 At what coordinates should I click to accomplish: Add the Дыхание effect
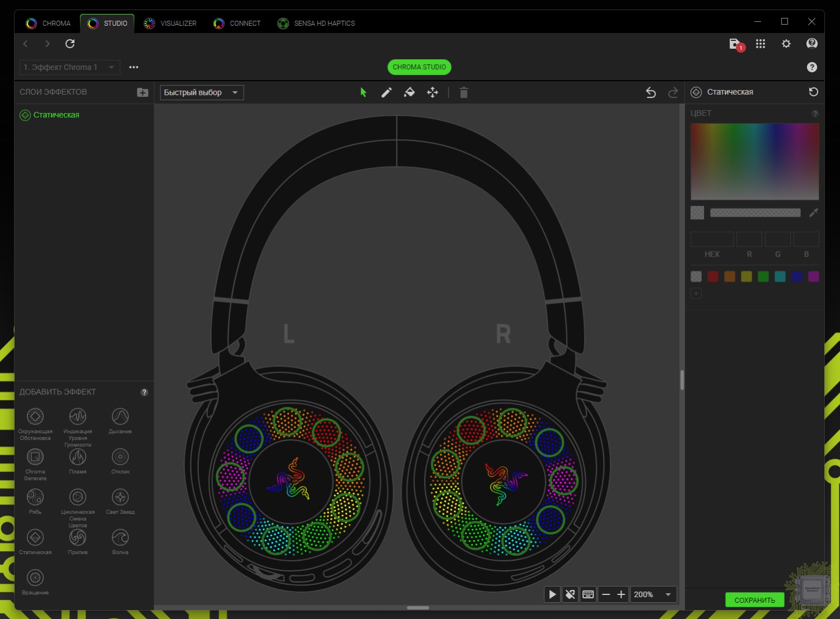click(120, 417)
